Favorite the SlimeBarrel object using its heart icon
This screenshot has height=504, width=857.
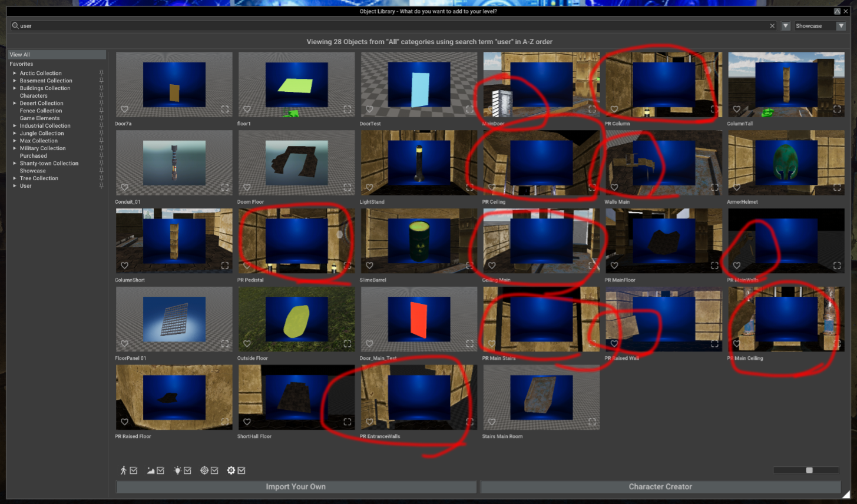coord(369,266)
